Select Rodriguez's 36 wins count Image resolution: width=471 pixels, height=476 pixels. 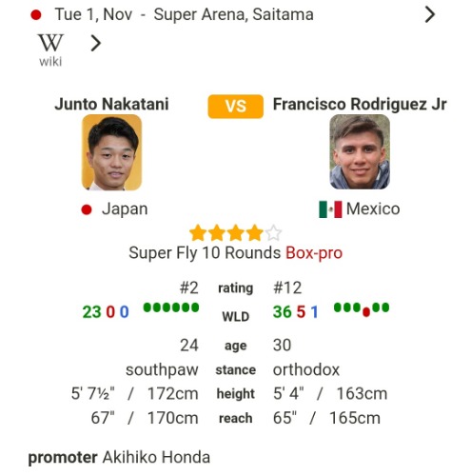coord(283,312)
